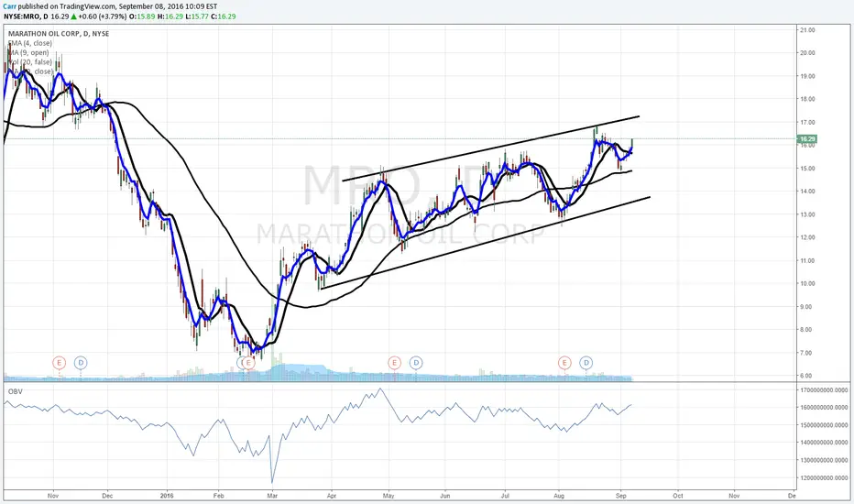Click the 12.00 price axis label
The width and height of the screenshot is (854, 504).
[807, 237]
